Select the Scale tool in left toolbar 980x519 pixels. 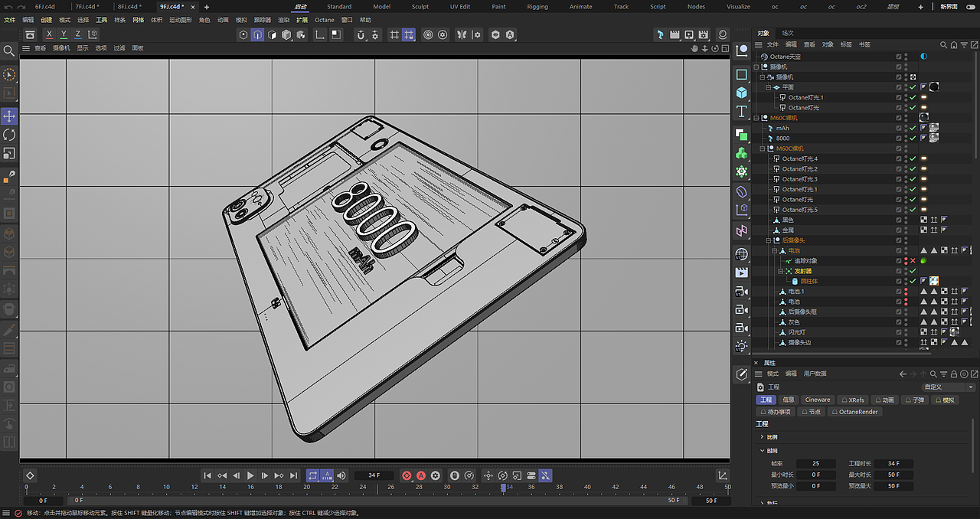coord(9,154)
